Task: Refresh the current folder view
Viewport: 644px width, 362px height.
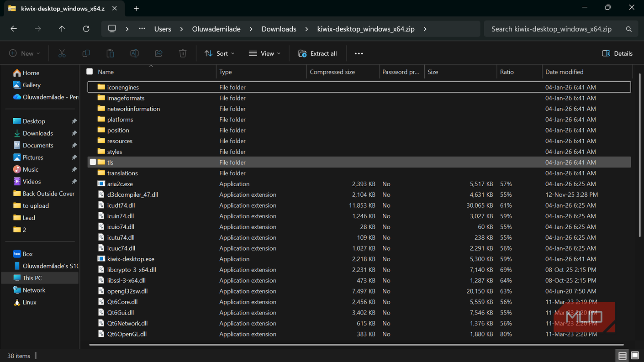Action: pyautogui.click(x=86, y=29)
